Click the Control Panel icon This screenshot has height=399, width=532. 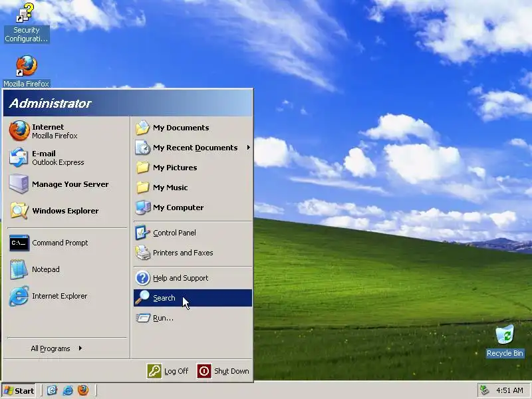pos(142,233)
